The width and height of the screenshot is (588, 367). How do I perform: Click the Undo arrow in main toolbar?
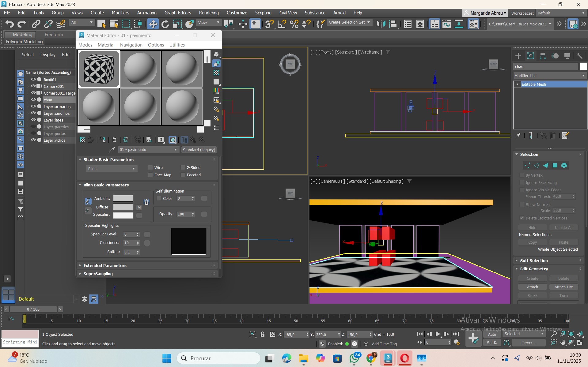pos(9,24)
